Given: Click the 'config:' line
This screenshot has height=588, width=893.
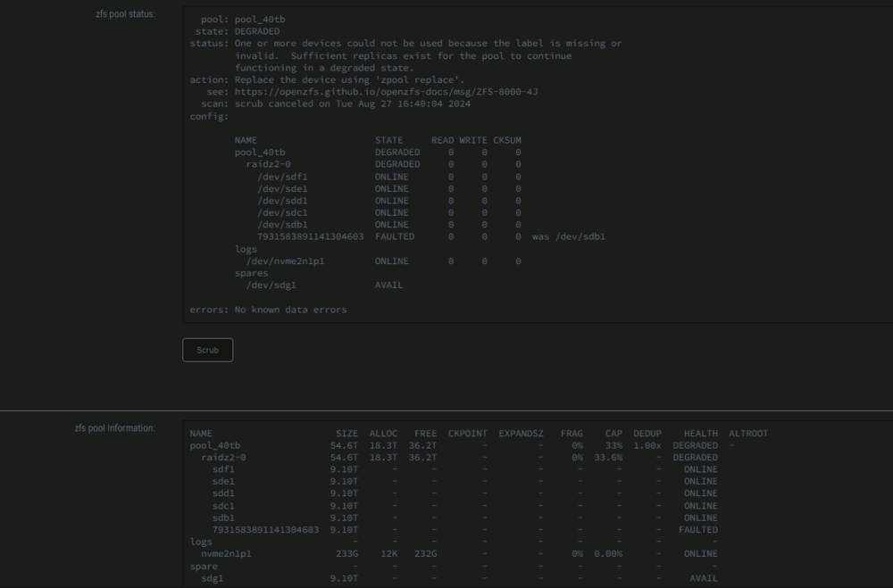Looking at the screenshot, I should [209, 116].
